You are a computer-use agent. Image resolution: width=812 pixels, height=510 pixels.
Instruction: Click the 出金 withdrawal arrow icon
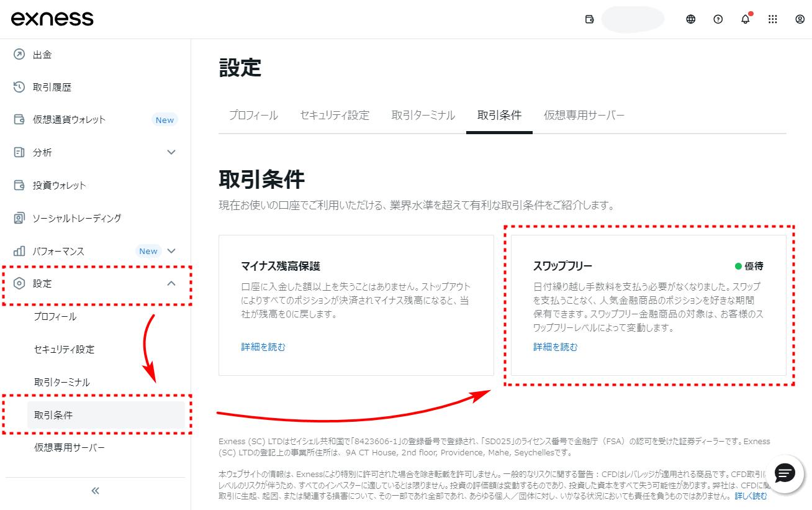(19, 55)
